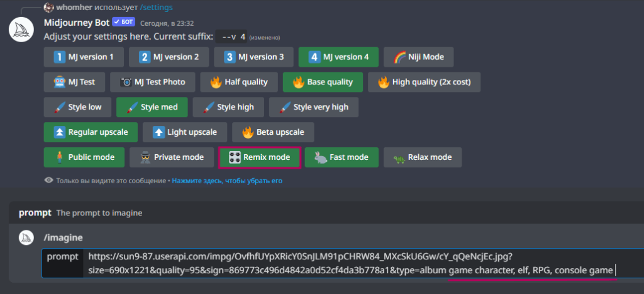Set Style med
Image resolution: width=644 pixels, height=294 pixels.
tap(152, 107)
